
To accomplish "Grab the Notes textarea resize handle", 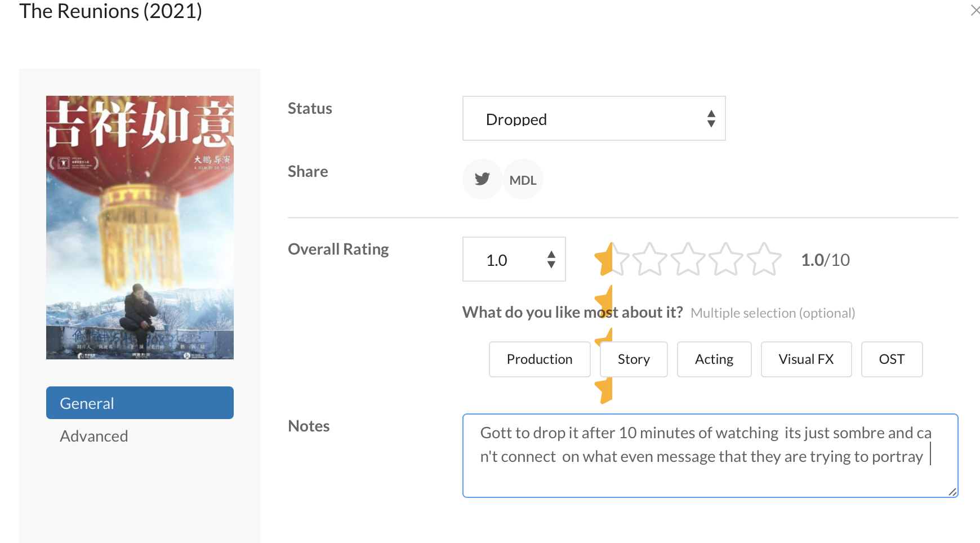I will point(952,492).
